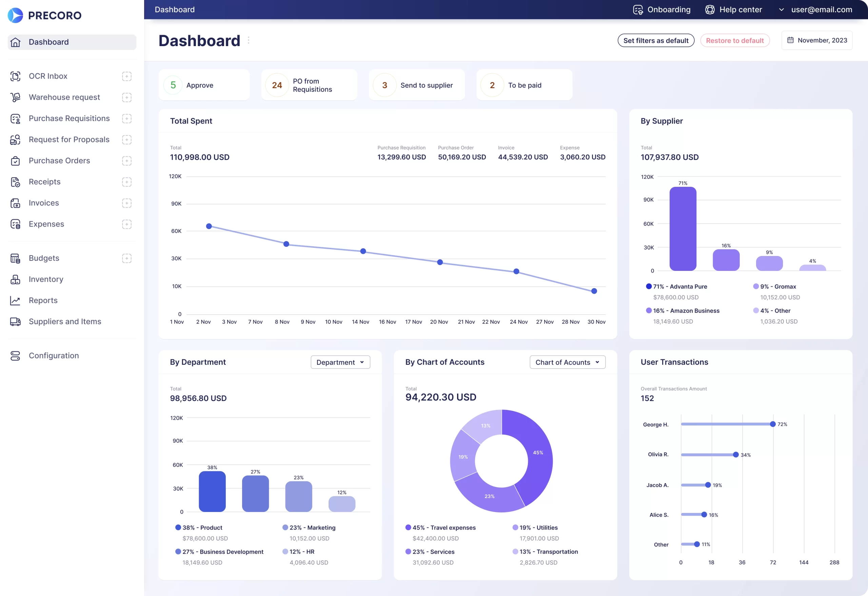Click Set filters as default button
Viewport: 868px width, 596px height.
[x=655, y=41]
